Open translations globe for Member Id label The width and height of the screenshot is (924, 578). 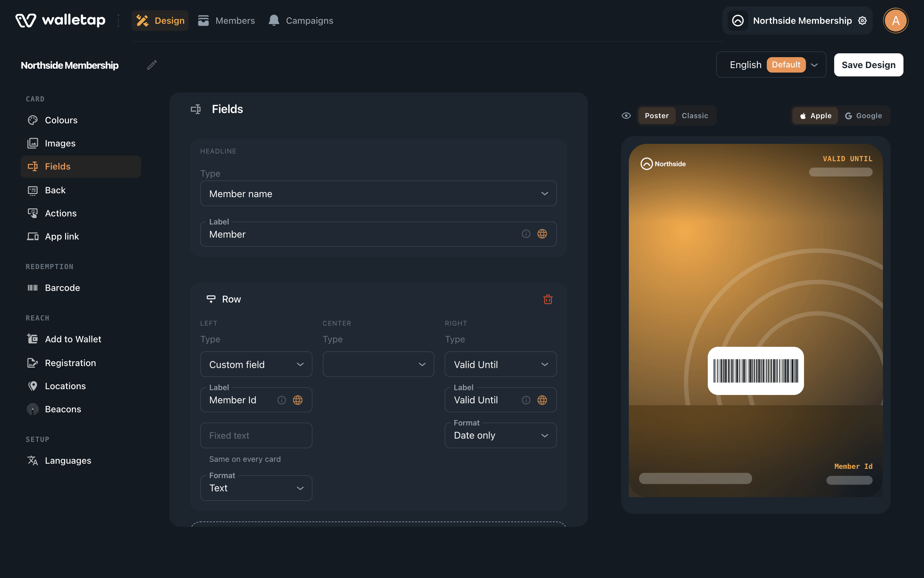[298, 400]
